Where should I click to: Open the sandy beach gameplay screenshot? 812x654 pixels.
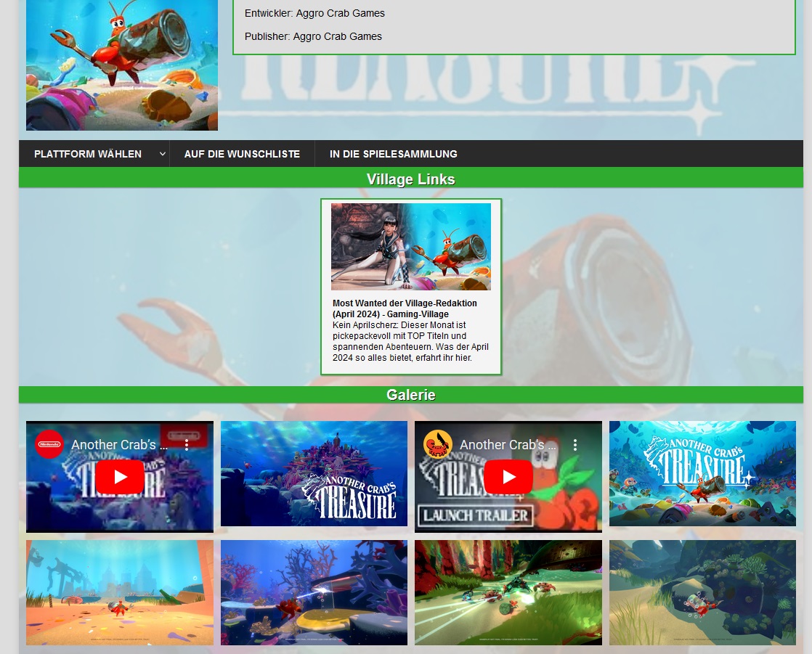[x=120, y=592]
